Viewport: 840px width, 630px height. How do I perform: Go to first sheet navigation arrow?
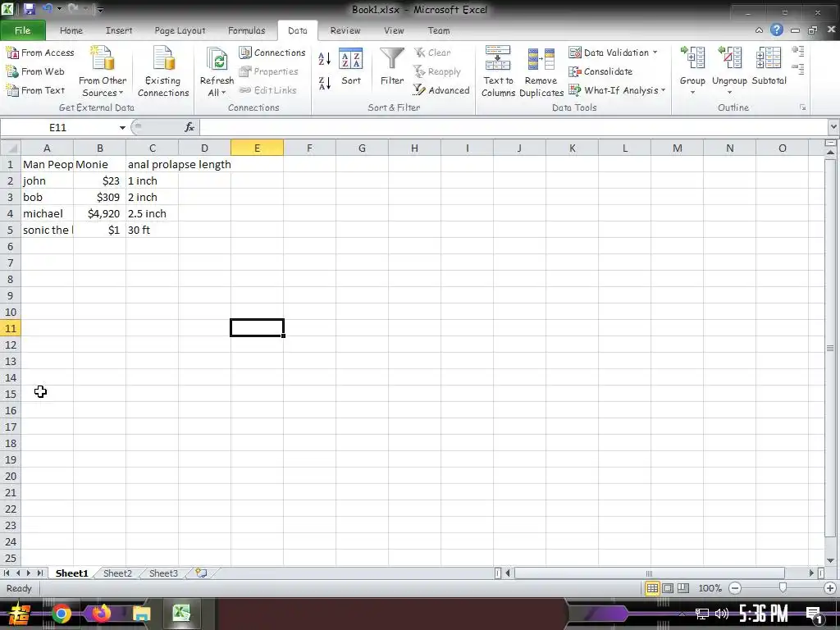click(7, 573)
